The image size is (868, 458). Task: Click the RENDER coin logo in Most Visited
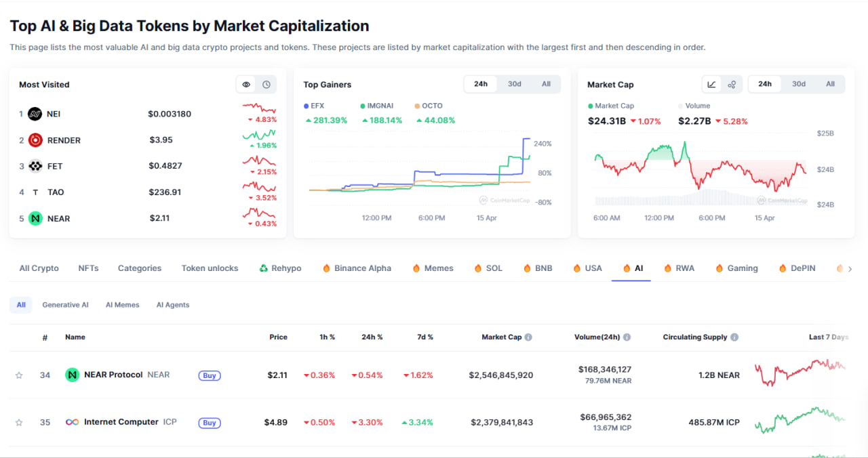point(35,140)
